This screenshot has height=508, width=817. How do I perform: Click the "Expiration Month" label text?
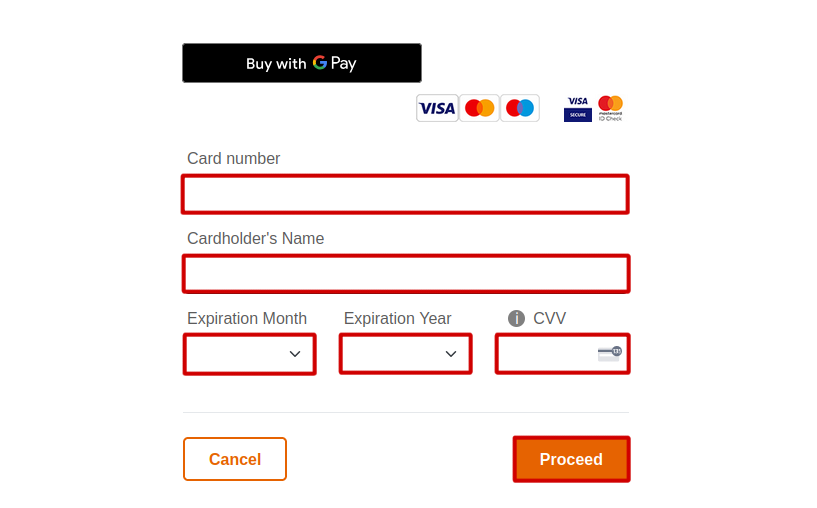(247, 318)
